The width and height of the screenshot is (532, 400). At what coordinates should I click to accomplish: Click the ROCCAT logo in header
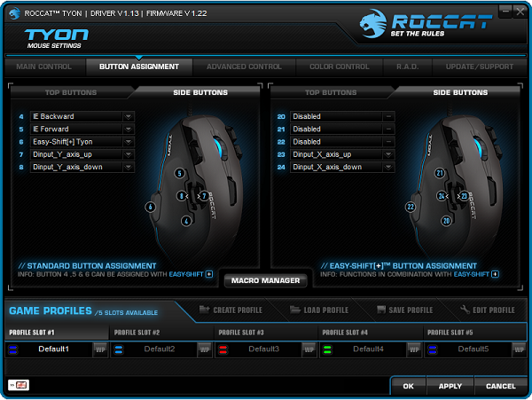pyautogui.click(x=426, y=24)
